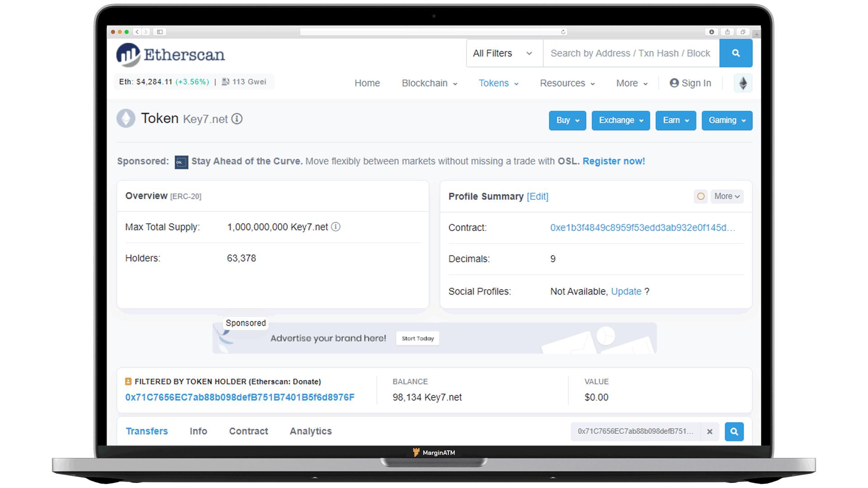Click the Etherscan logo
The width and height of the screenshot is (868, 488).
170,55
